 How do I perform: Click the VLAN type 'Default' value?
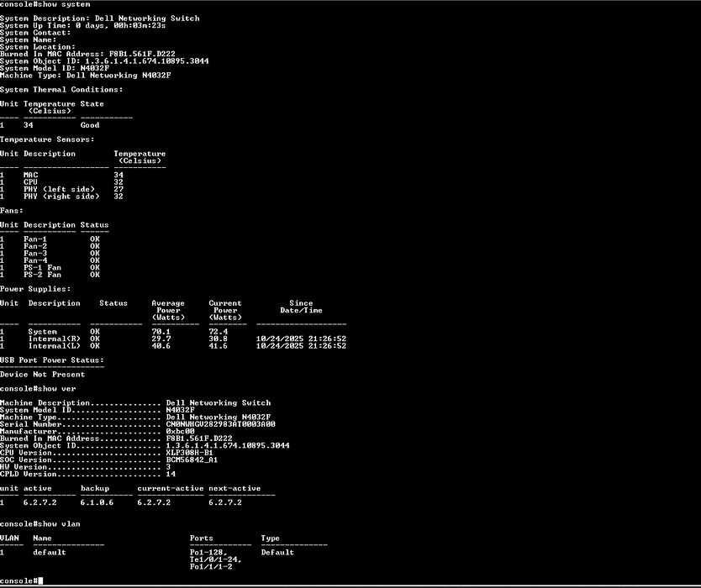pos(277,553)
